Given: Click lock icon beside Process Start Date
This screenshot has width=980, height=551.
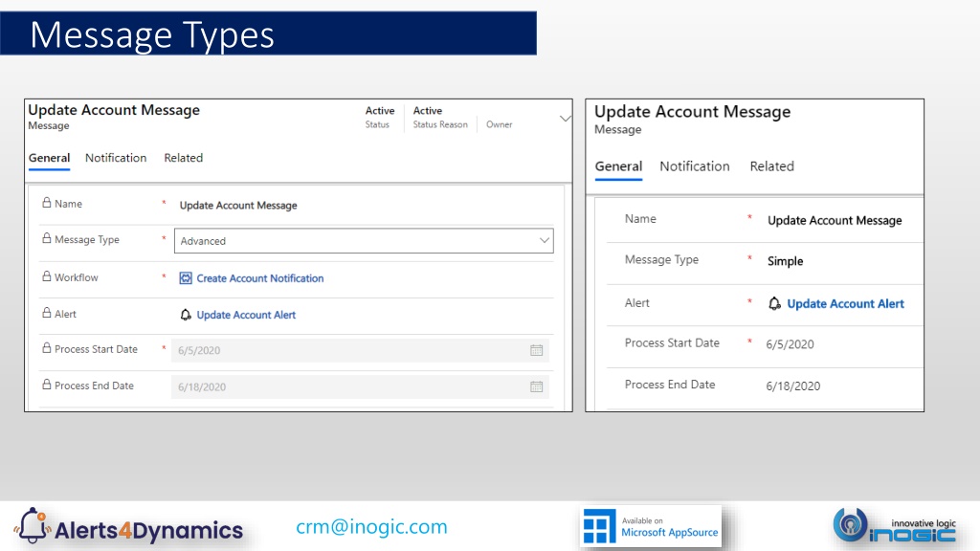Looking at the screenshot, I should (46, 348).
